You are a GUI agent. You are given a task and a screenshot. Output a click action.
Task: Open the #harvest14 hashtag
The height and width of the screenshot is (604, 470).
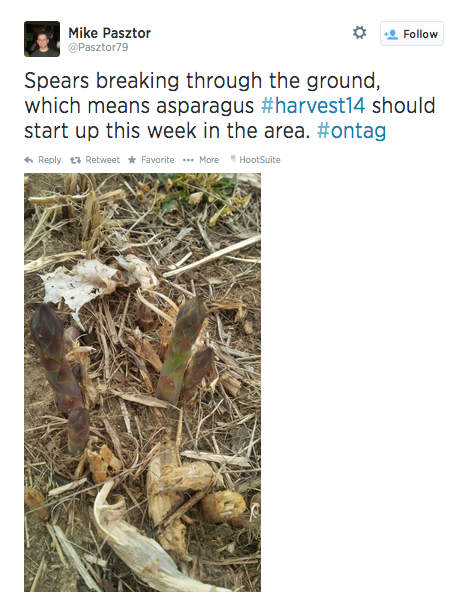tap(313, 106)
